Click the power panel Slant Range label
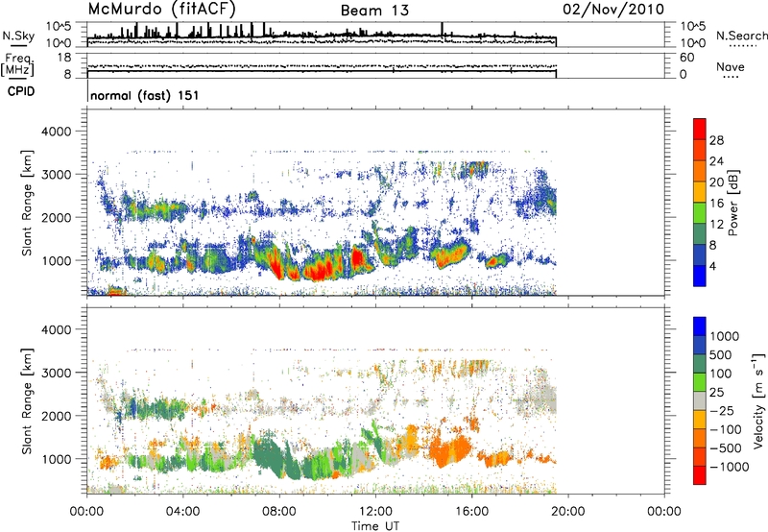 click(27, 203)
